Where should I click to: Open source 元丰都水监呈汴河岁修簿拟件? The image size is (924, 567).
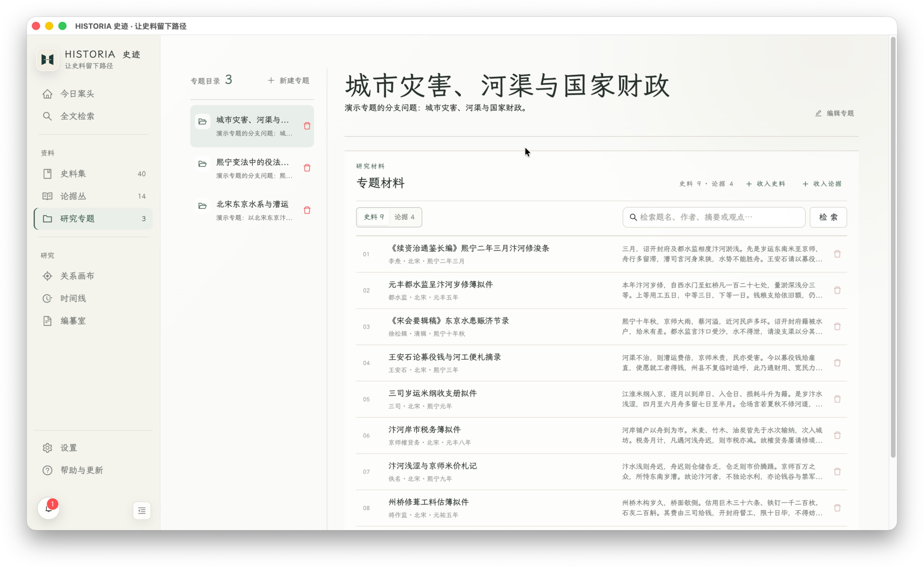coord(440,284)
